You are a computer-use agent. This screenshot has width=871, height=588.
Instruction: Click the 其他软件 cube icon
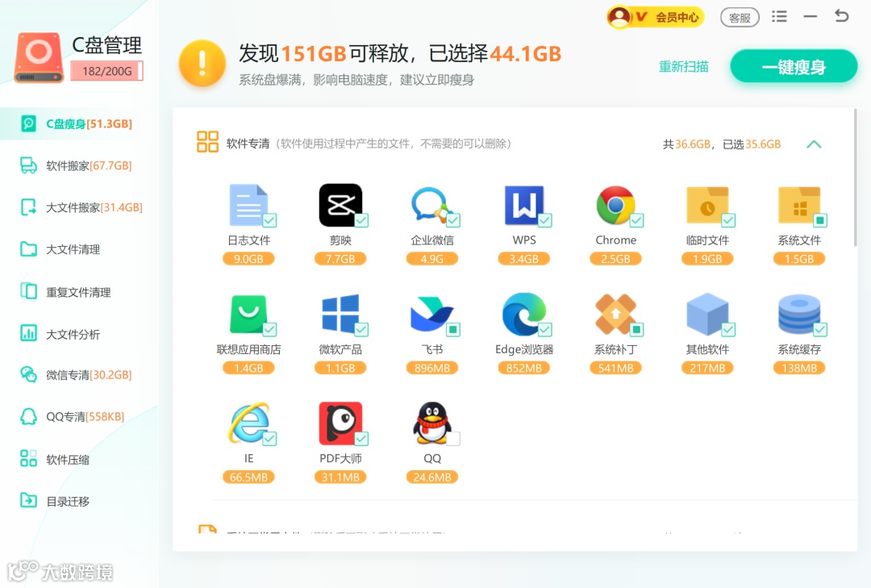[707, 314]
